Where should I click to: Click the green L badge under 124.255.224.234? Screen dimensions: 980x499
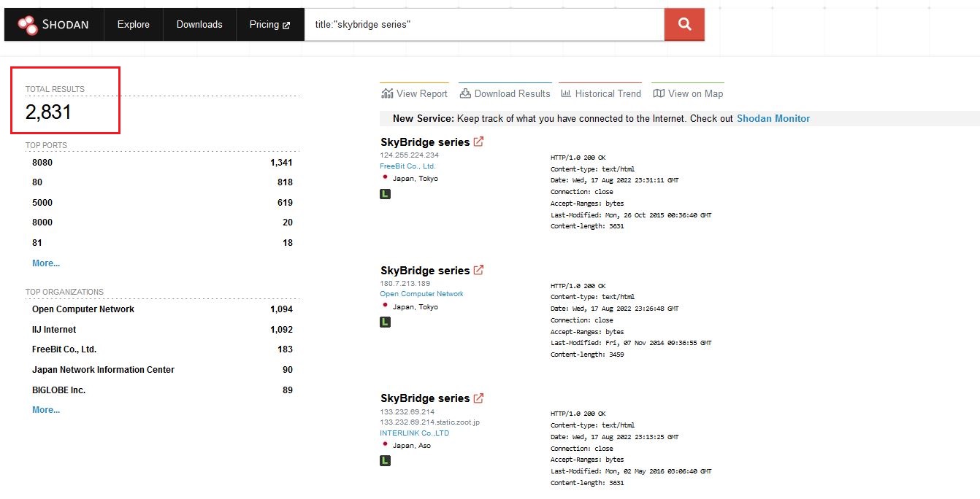point(386,194)
